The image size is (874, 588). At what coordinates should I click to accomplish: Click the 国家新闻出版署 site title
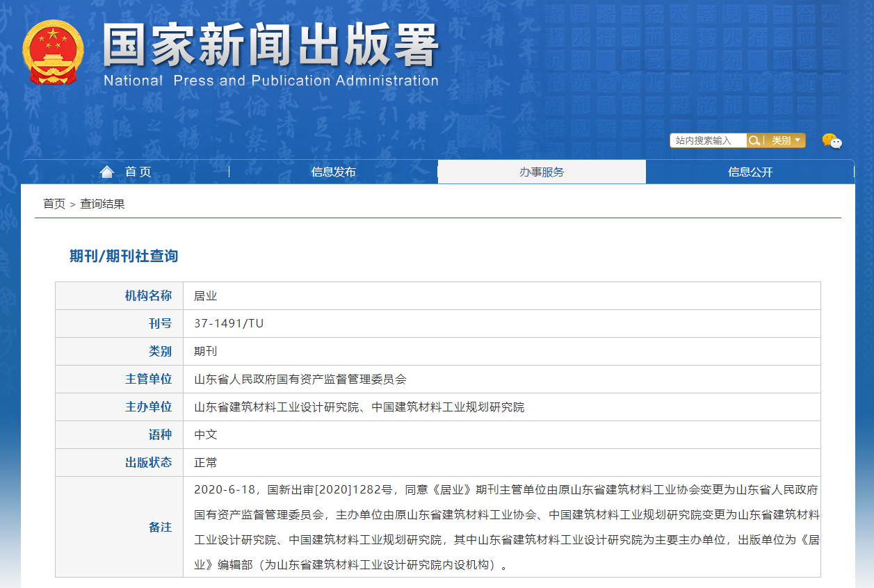(x=270, y=46)
